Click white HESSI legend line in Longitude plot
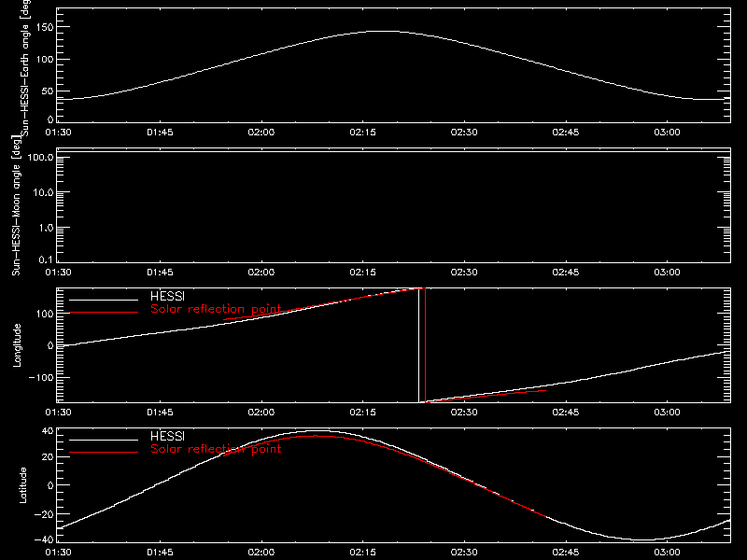Screen dimensions: 747x560 tap(104, 300)
